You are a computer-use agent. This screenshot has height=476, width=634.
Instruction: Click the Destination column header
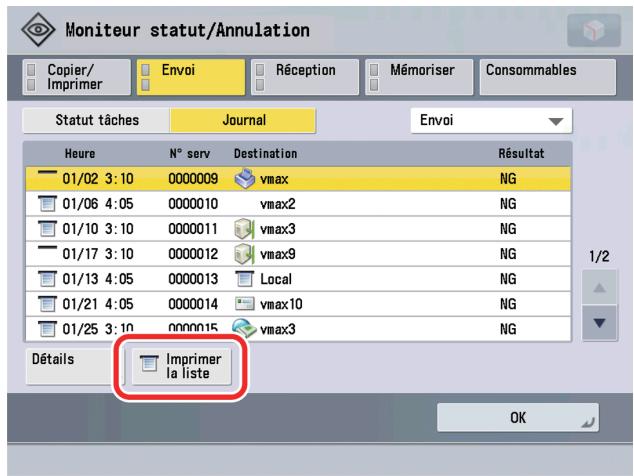pyautogui.click(x=266, y=153)
